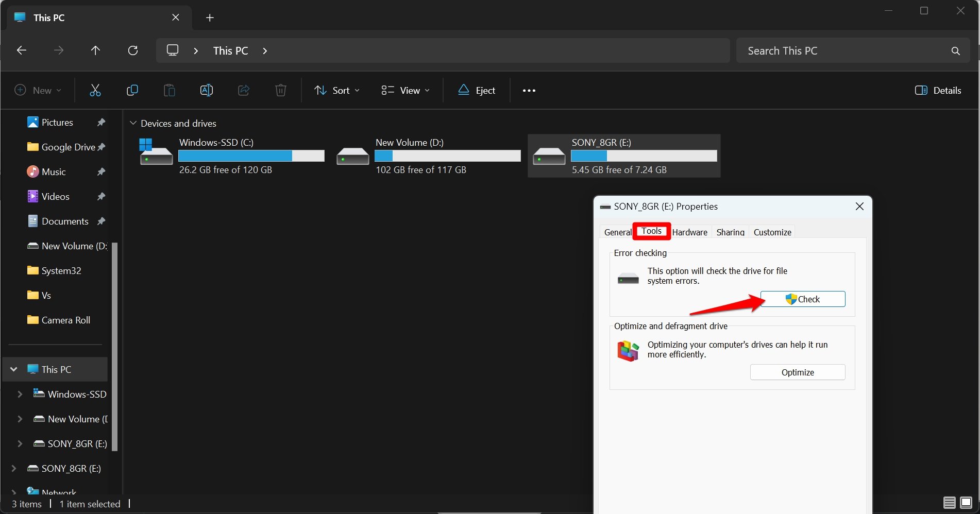The height and width of the screenshot is (514, 980).
Task: Refresh the This PC view
Action: coord(133,50)
